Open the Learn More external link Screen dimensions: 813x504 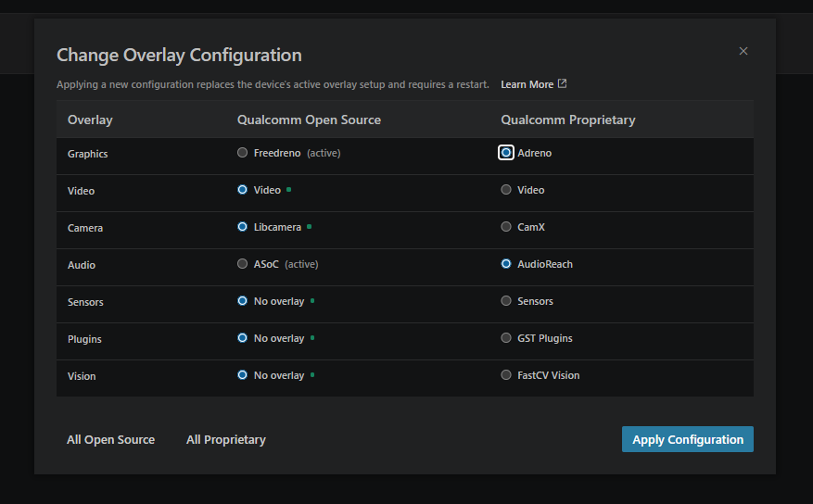[534, 84]
